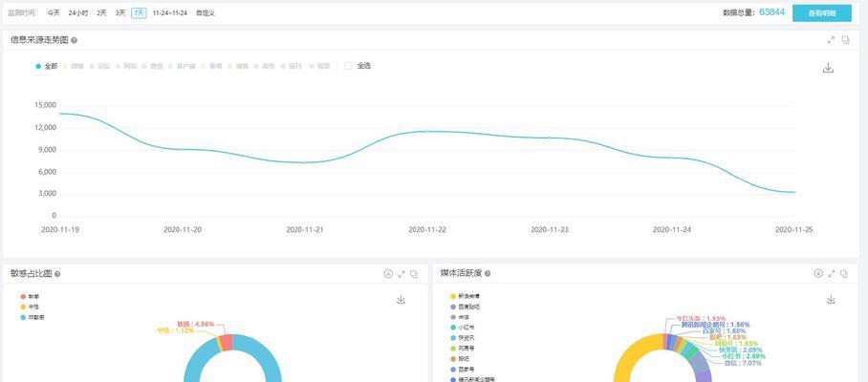Toggle 快资讯 legend item in 媒体活跃度

tap(463, 338)
